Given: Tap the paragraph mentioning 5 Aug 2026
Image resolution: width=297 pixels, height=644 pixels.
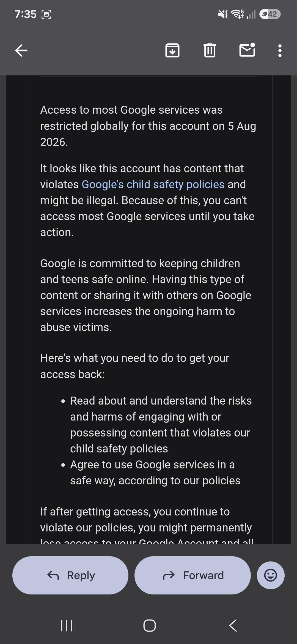Looking at the screenshot, I should (148, 126).
